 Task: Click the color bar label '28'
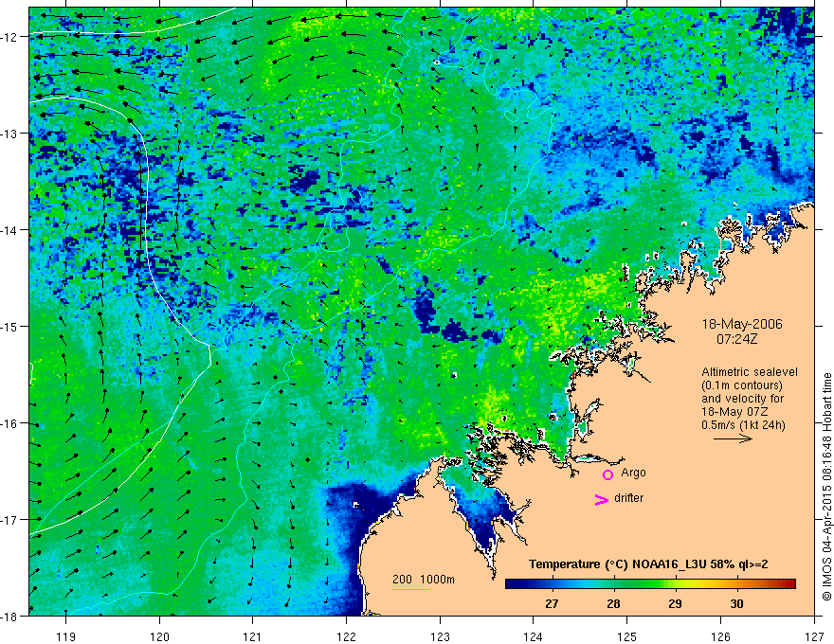coord(613,603)
